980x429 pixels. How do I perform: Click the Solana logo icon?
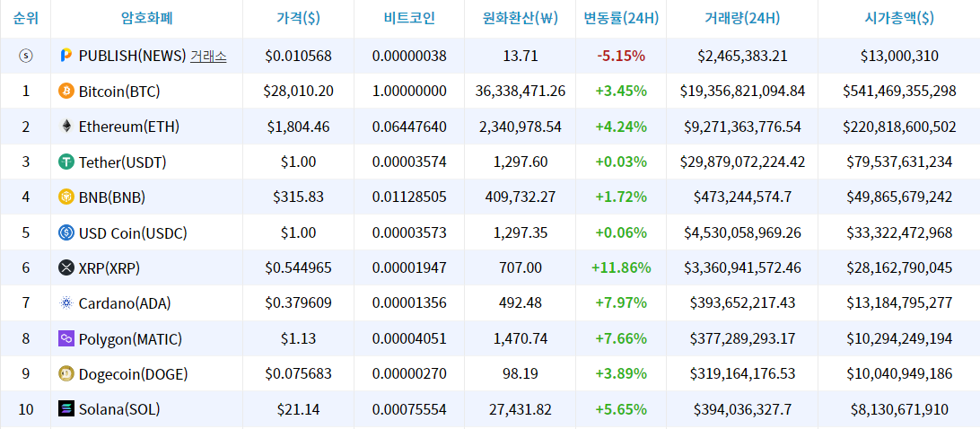click(66, 409)
